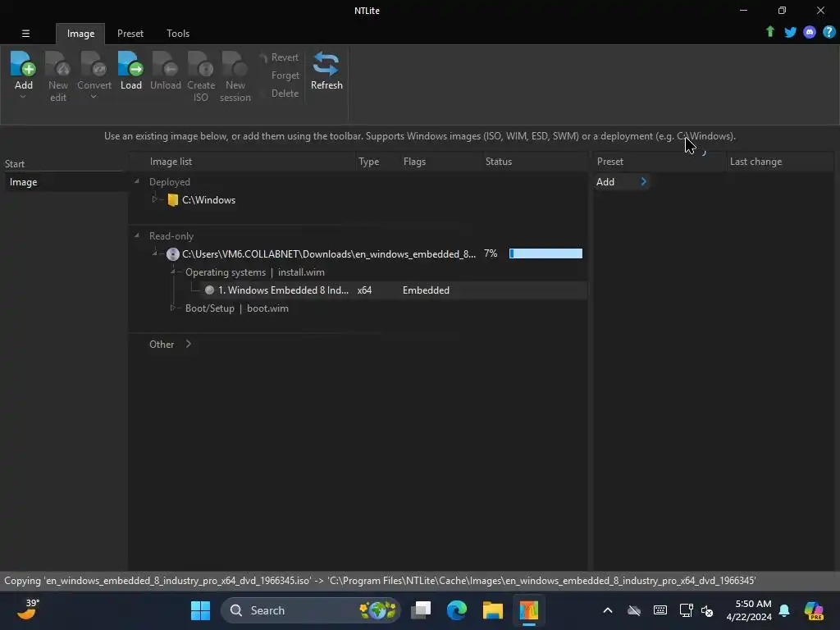
Task: Click the Windows taskbar Search box
Action: tap(311, 610)
